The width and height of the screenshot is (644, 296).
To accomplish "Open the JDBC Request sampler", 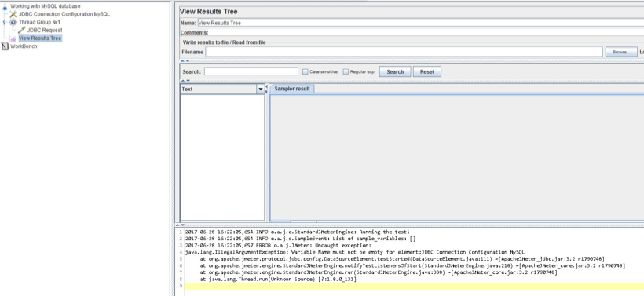I will pos(45,30).
